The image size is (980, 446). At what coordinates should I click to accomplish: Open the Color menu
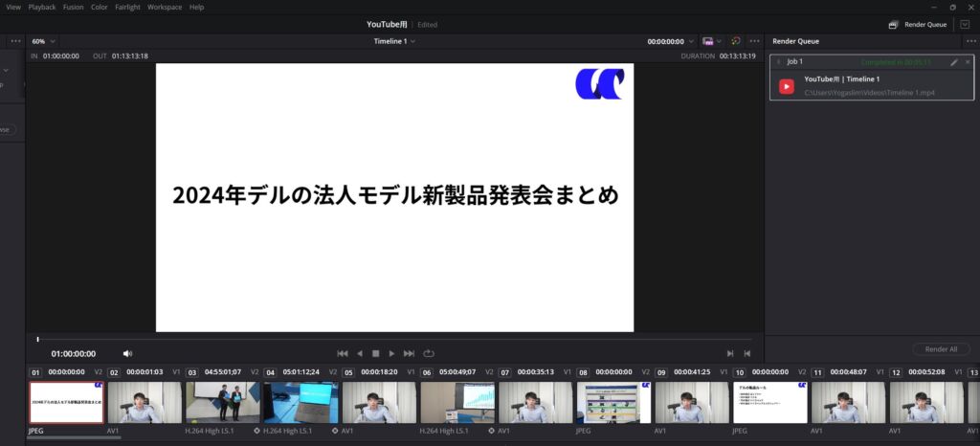click(x=100, y=7)
